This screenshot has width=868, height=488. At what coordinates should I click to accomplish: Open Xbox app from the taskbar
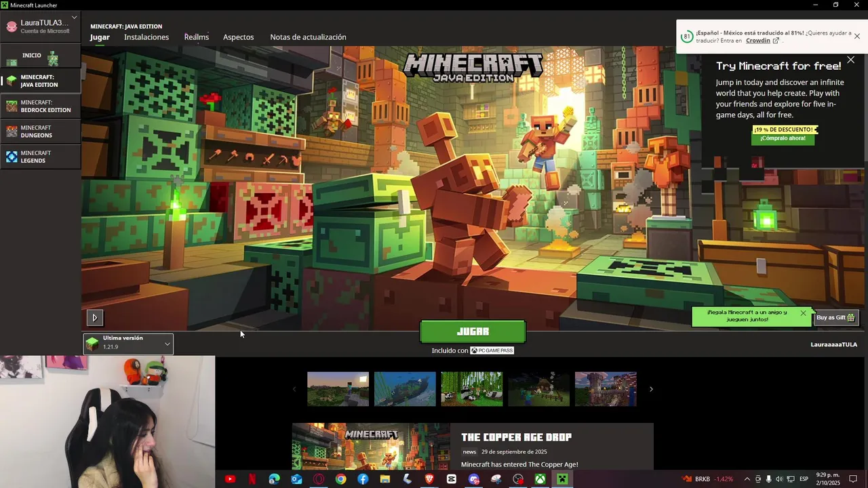pyautogui.click(x=540, y=479)
